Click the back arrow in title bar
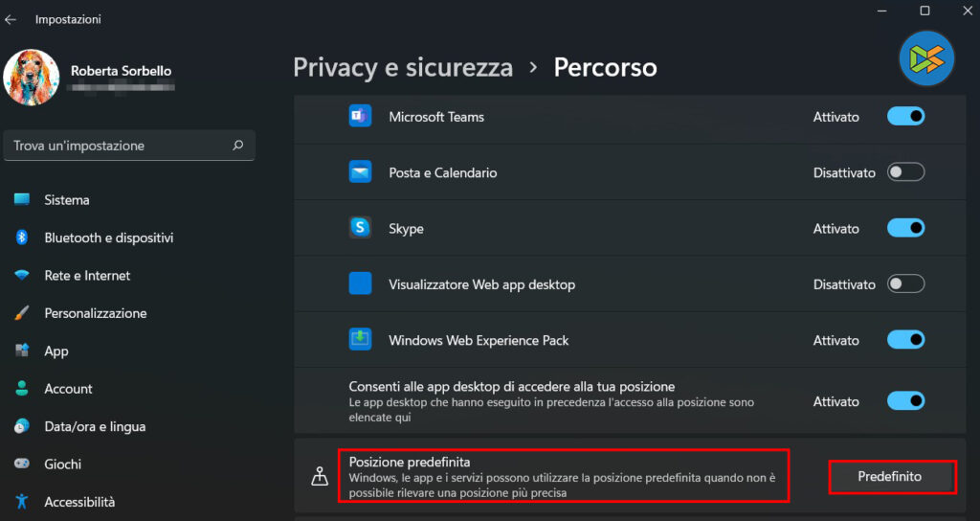 [11, 19]
